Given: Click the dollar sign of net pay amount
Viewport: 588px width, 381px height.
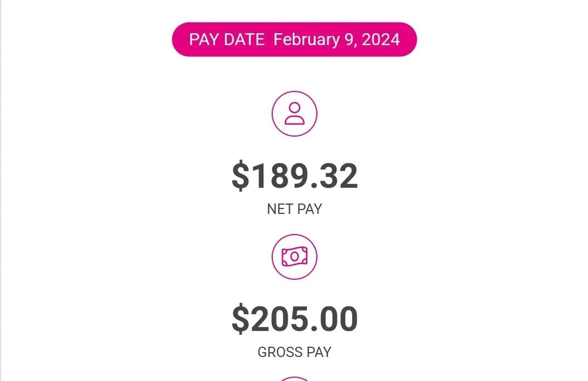Looking at the screenshot, I should coord(240,176).
